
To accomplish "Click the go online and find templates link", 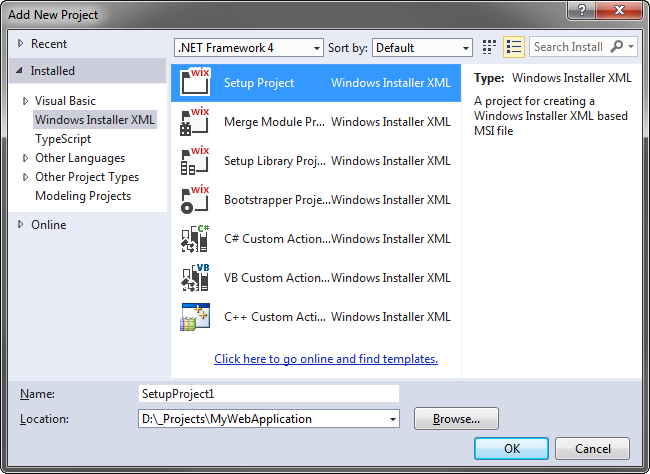I will [326, 359].
